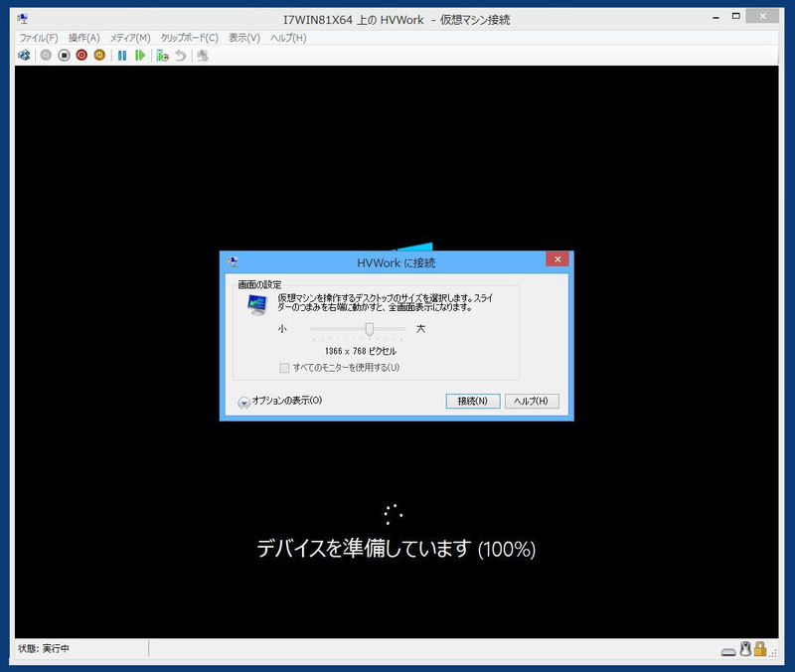Image resolution: width=795 pixels, height=672 pixels.
Task: Click the keyboard icon in the status bar
Action: [728, 652]
